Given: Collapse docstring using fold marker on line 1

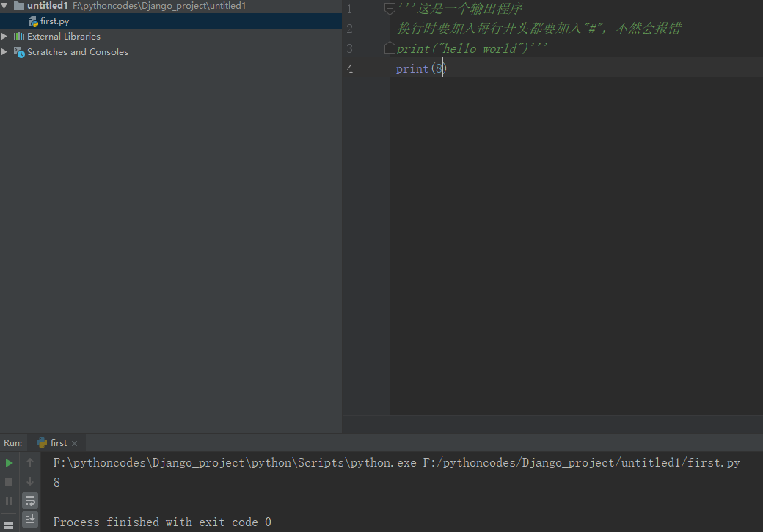Looking at the screenshot, I should (390, 8).
